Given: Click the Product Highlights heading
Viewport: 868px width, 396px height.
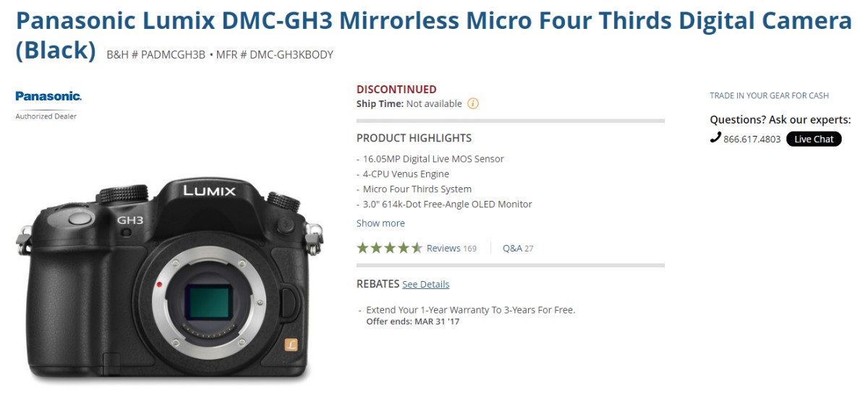Looking at the screenshot, I should 414,138.
